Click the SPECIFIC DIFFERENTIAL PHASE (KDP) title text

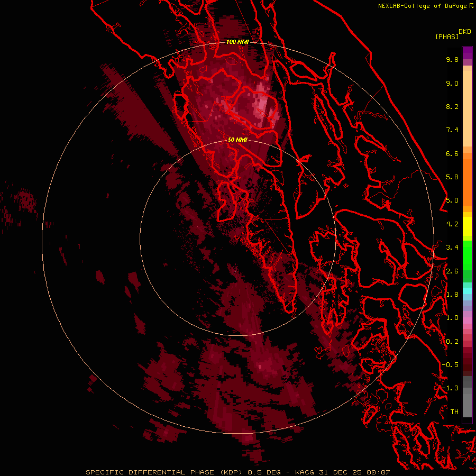(x=163, y=472)
